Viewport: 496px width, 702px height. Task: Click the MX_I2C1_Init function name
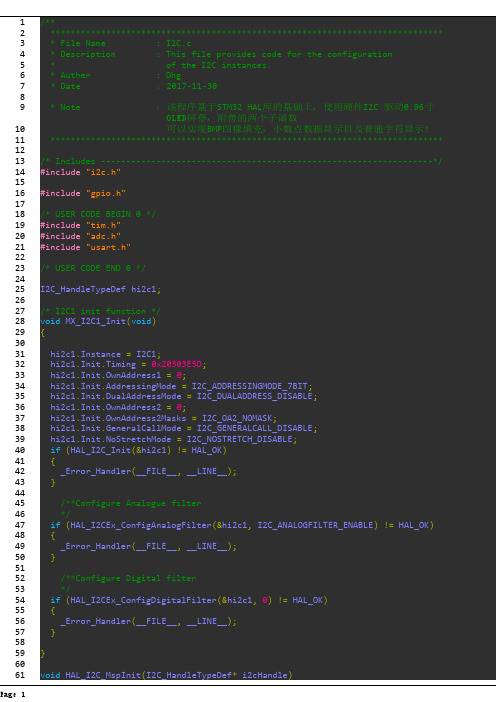pyautogui.click(x=95, y=321)
